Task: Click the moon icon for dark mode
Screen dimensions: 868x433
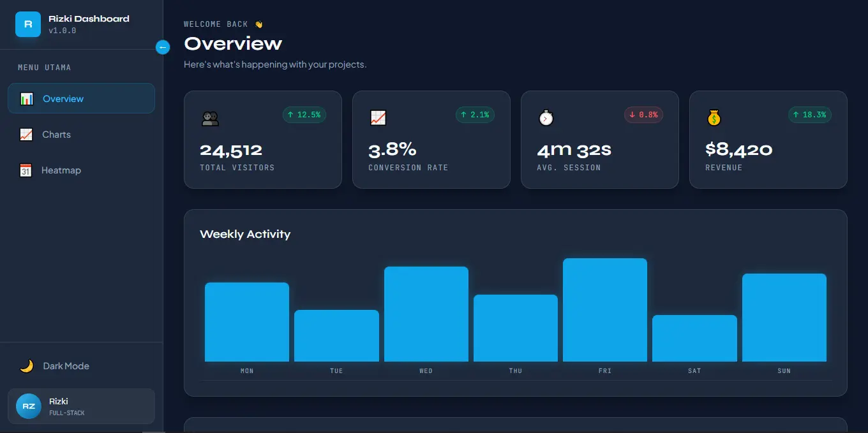Action: click(x=26, y=366)
